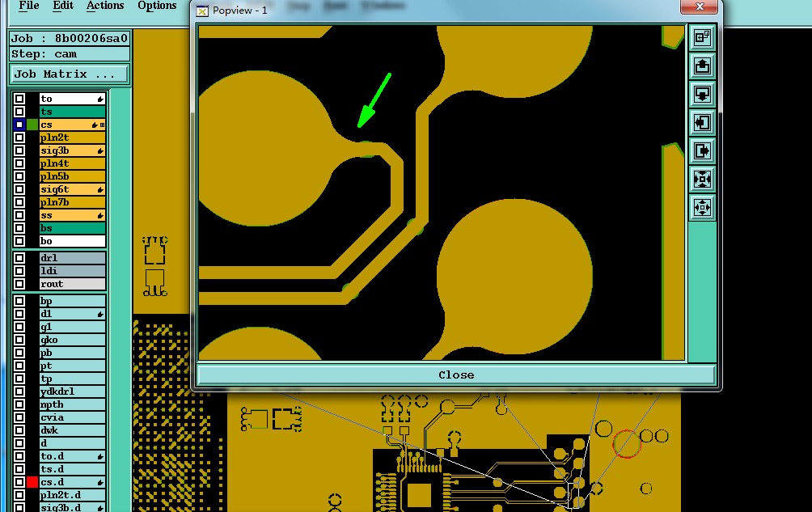The height and width of the screenshot is (512, 812).
Task: Toggle checkbox for the drl layer
Action: tap(19, 258)
